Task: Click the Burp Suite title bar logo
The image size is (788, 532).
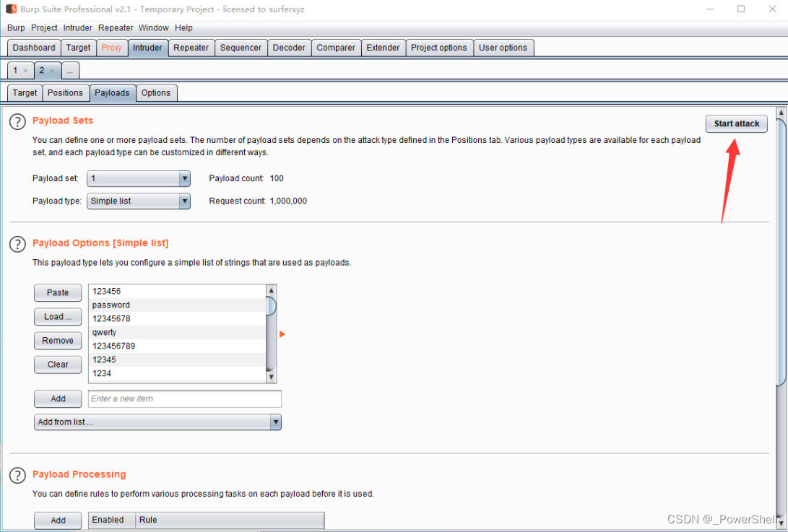Action: [11, 9]
